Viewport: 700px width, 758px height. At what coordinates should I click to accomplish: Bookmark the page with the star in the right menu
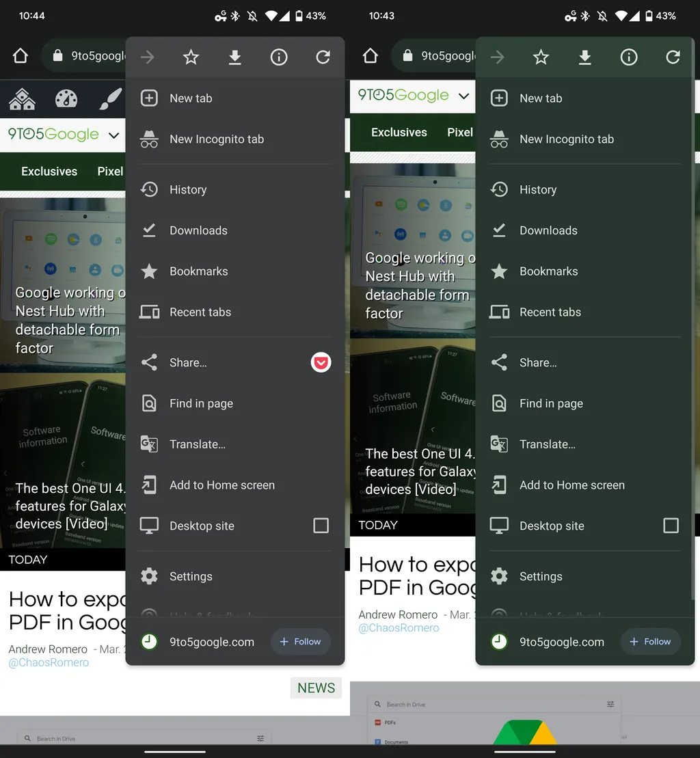click(x=541, y=57)
